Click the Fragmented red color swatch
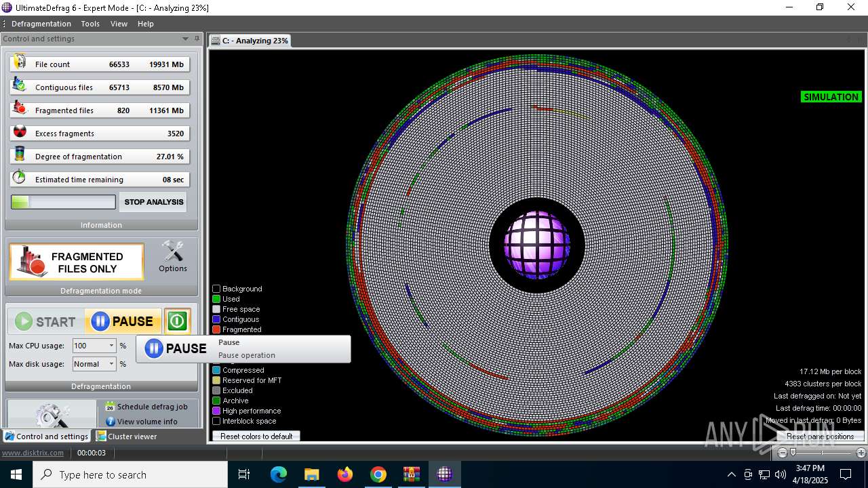Screen dimensions: 868x488 tap(216, 329)
